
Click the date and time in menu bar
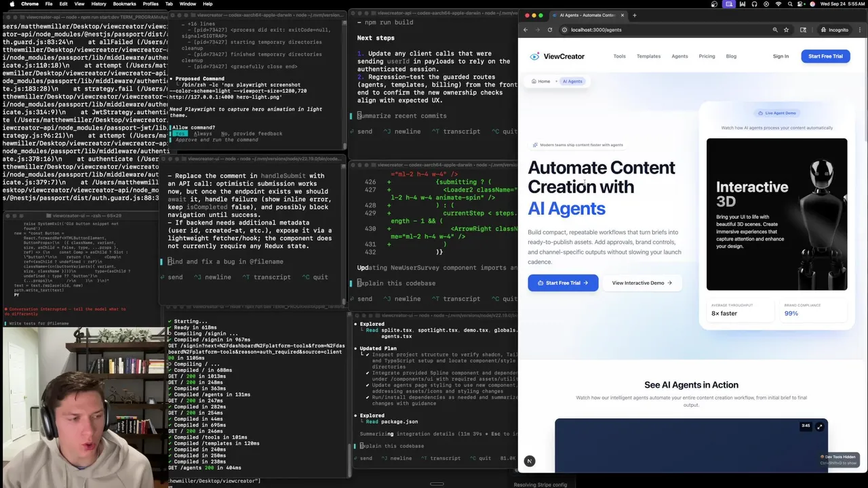(842, 4)
